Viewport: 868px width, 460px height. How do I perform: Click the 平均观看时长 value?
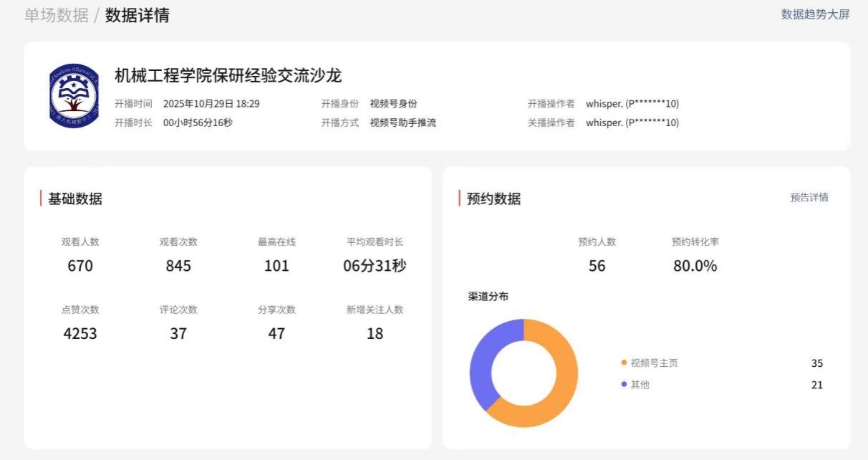pyautogui.click(x=375, y=266)
